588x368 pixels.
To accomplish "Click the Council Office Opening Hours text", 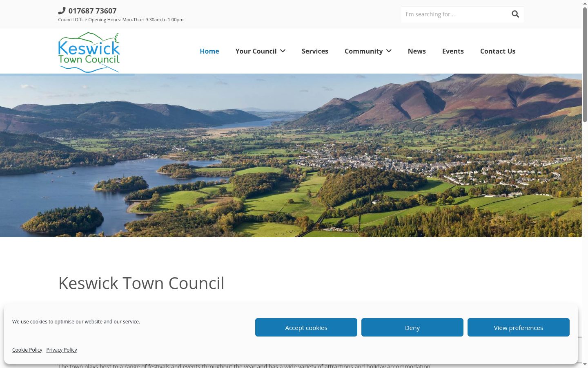I will (121, 20).
